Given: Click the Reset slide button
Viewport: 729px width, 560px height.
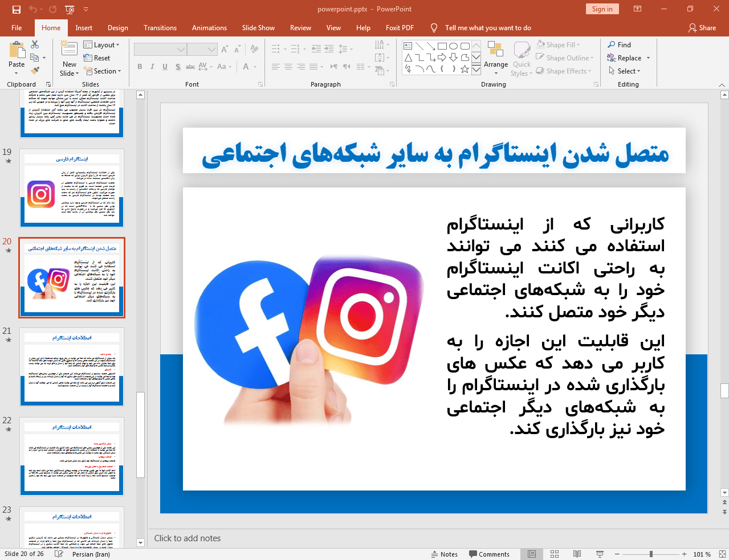Looking at the screenshot, I should (97, 58).
